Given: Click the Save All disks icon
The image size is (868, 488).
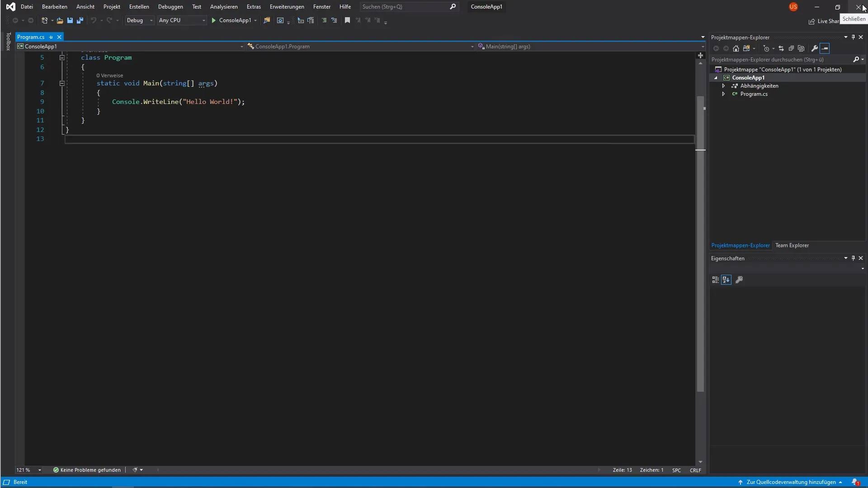Looking at the screenshot, I should (80, 20).
